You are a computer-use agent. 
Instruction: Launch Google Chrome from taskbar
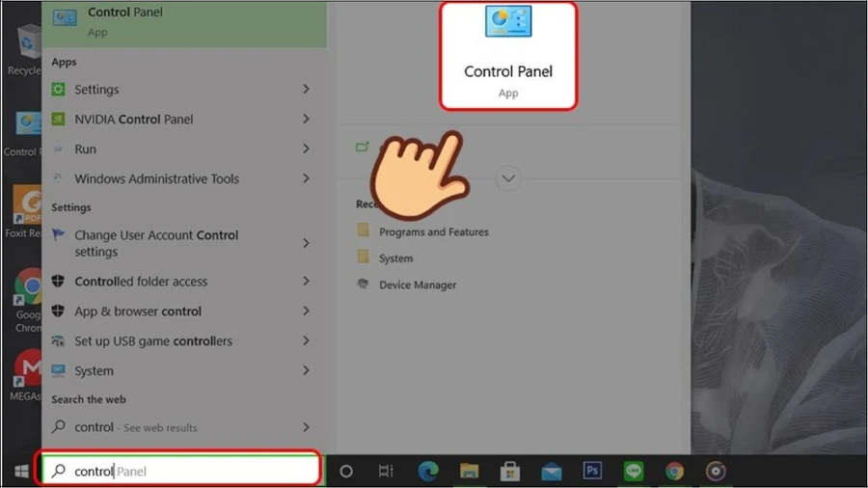tap(674, 471)
